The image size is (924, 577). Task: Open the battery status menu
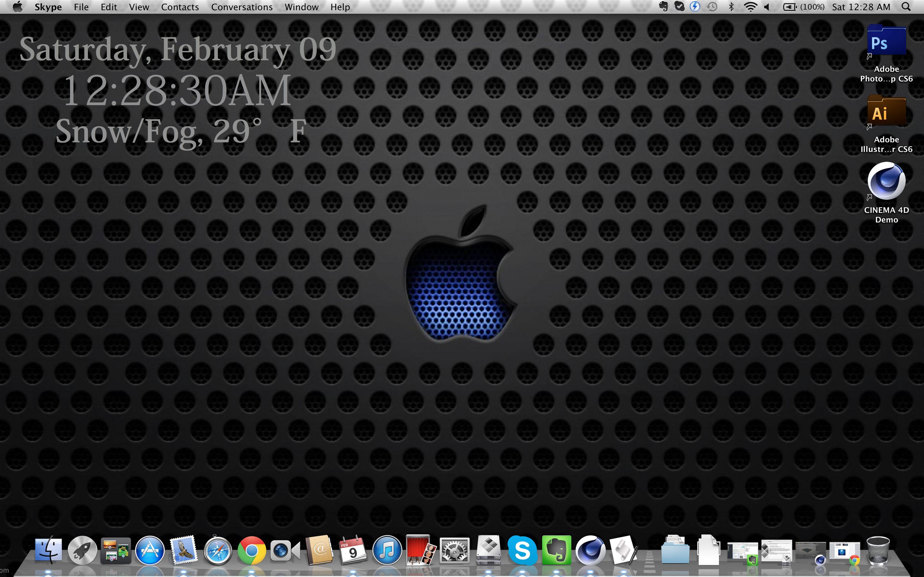790,7
